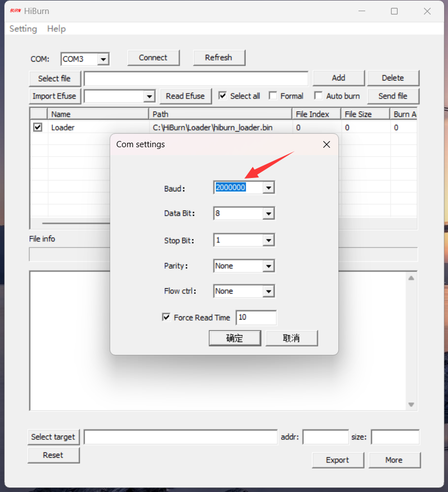Click the More button
Viewport: 448px width, 492px height.
394,460
